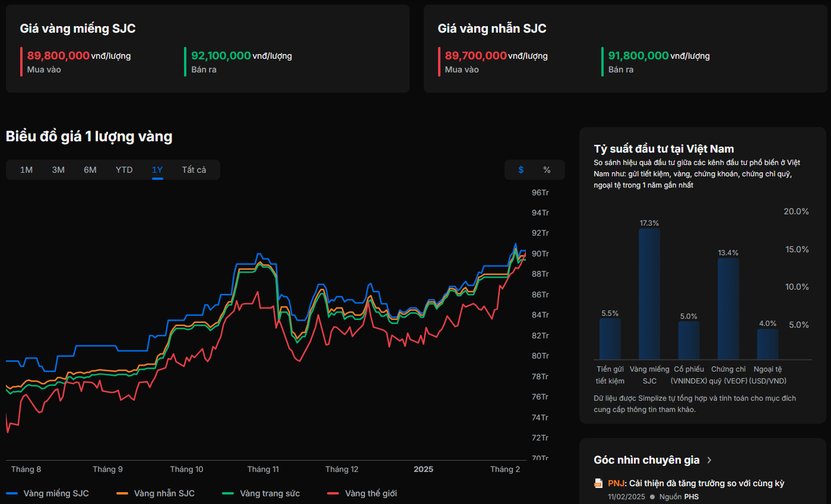Image resolution: width=831 pixels, height=504 pixels.
Task: Click the PDF icon beside PNJ report
Action: pyautogui.click(x=598, y=483)
